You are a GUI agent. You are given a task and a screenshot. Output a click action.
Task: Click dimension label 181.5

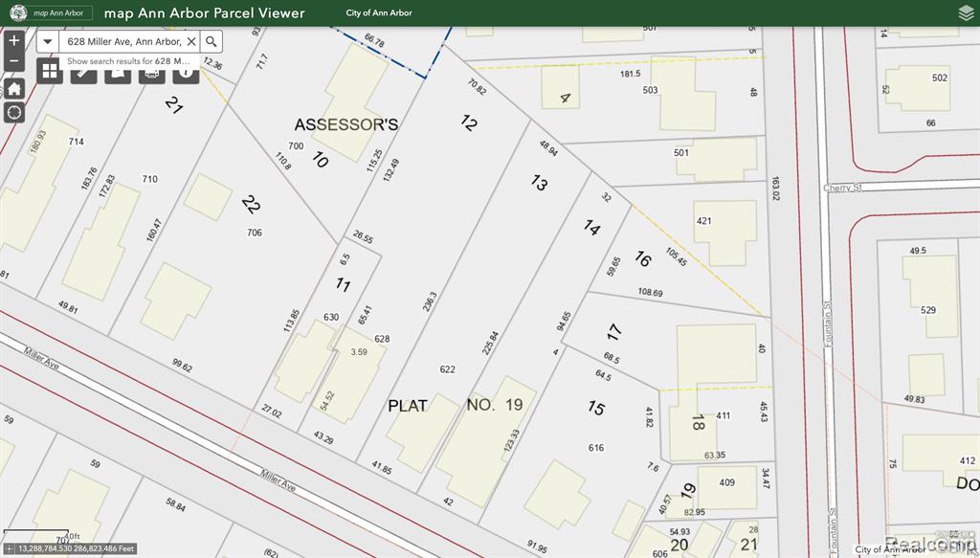630,74
